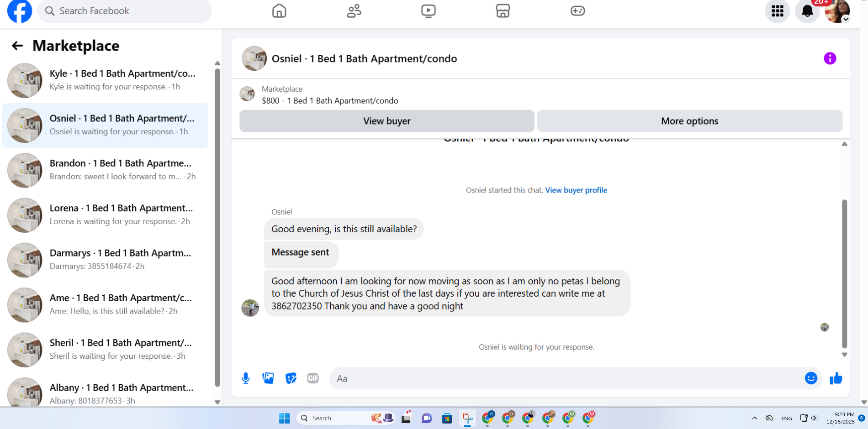Open Sheril's conversation
Viewport: 868px width, 429px height.
click(x=106, y=350)
